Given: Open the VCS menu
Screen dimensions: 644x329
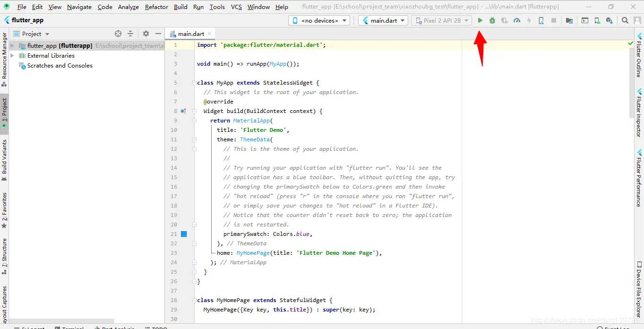Looking at the screenshot, I should click(236, 7).
